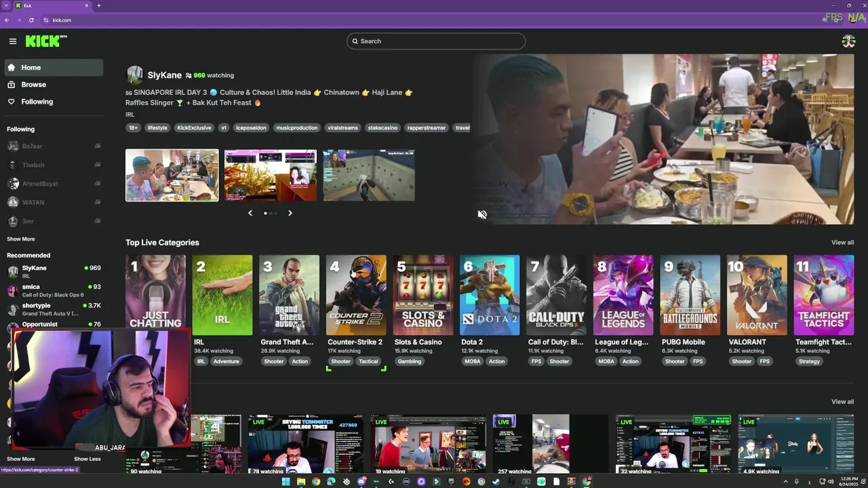
Task: Select Following in the sidebar
Action: 54,102
